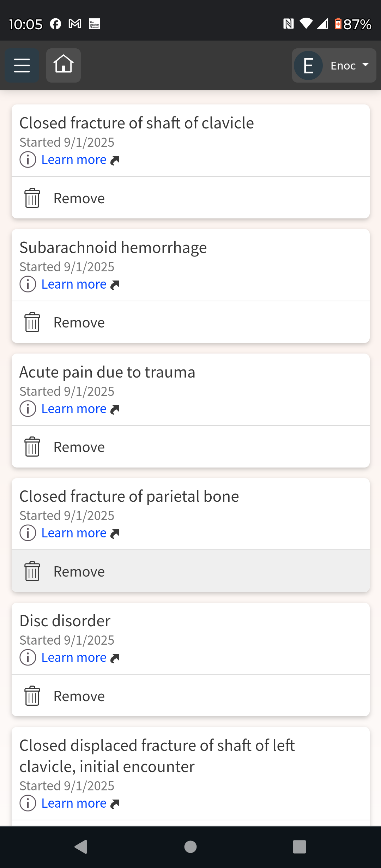
Task: Remove Closed fracture of shaft of clavicle
Action: coord(190,198)
